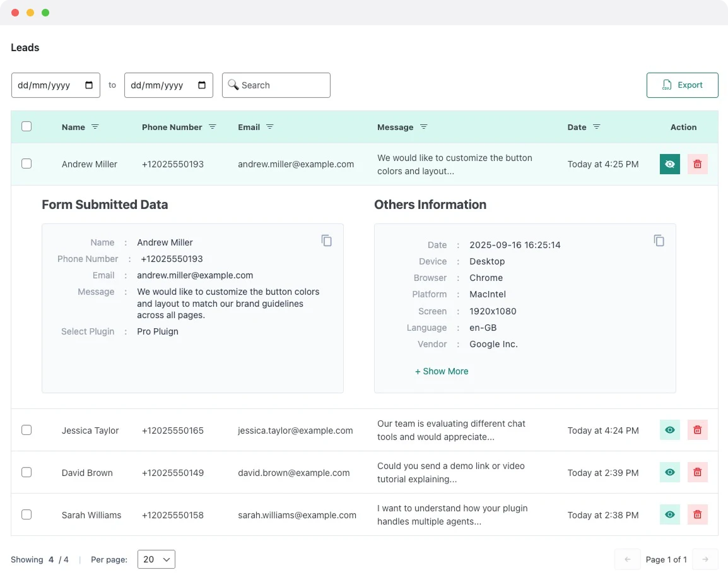The image size is (728, 582).
Task: Tick the David Brown row checkbox
Action: coord(26,472)
